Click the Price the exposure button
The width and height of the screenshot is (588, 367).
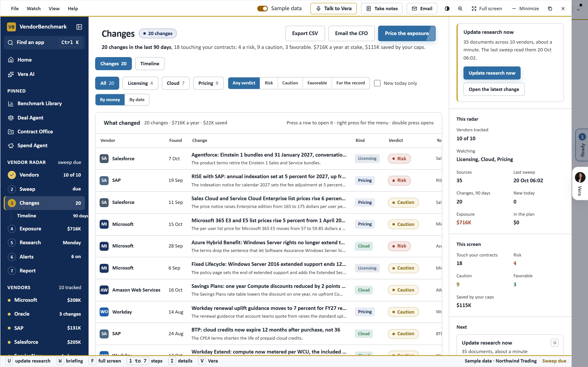(x=407, y=33)
